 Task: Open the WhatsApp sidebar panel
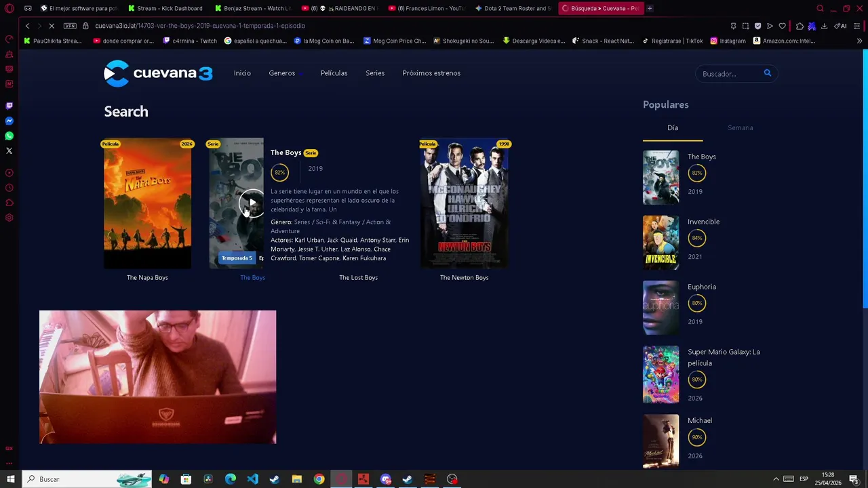click(x=9, y=136)
